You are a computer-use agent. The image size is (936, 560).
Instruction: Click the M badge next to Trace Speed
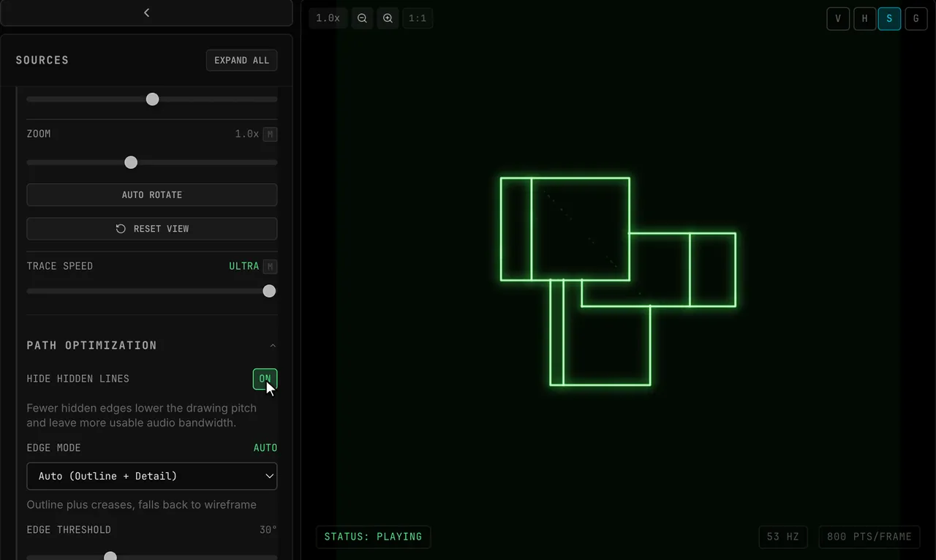point(270,267)
